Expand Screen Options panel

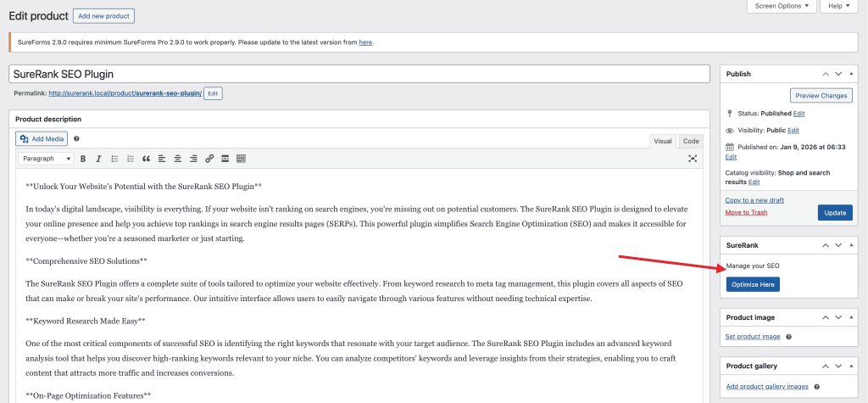[782, 6]
